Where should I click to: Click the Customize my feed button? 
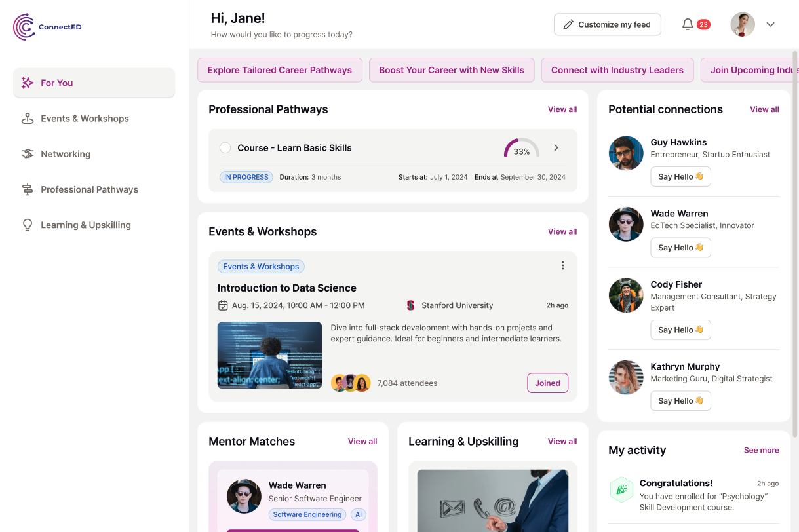tap(607, 24)
